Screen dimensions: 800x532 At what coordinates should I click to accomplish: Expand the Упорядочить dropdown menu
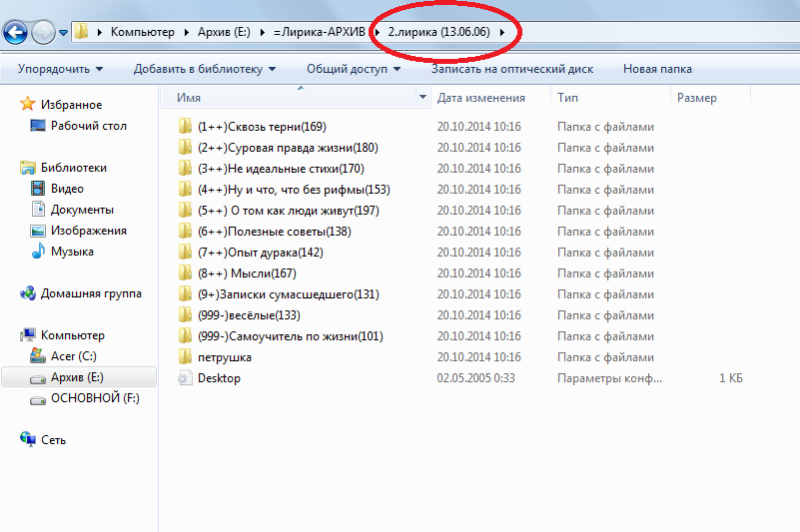60,69
